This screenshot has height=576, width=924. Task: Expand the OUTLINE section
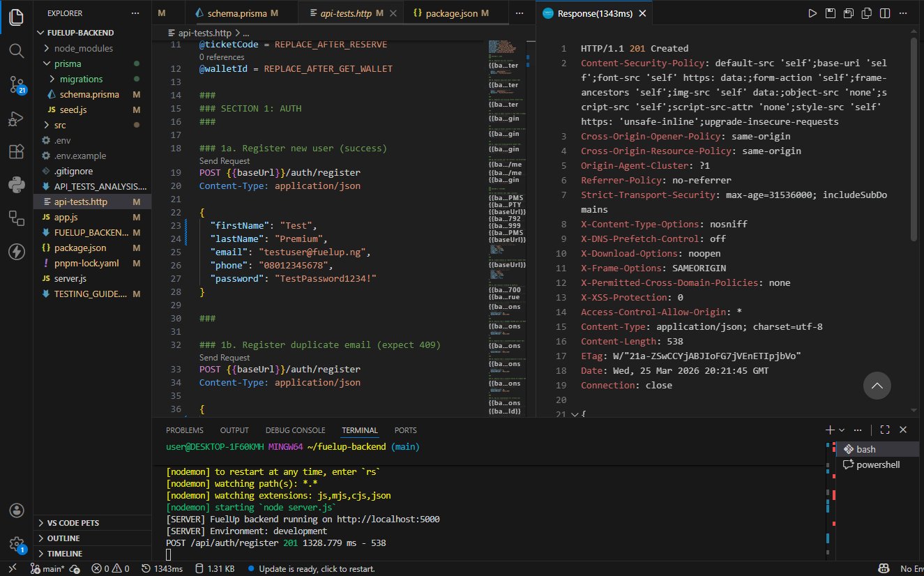[63, 538]
